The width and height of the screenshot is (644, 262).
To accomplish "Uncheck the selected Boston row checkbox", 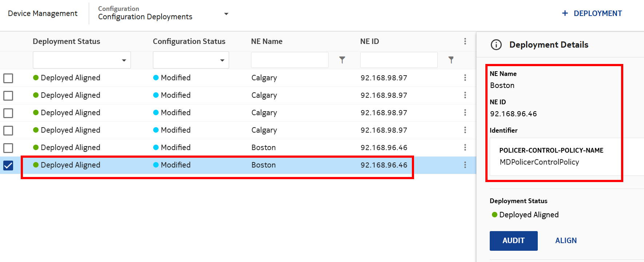I will pyautogui.click(x=8, y=165).
